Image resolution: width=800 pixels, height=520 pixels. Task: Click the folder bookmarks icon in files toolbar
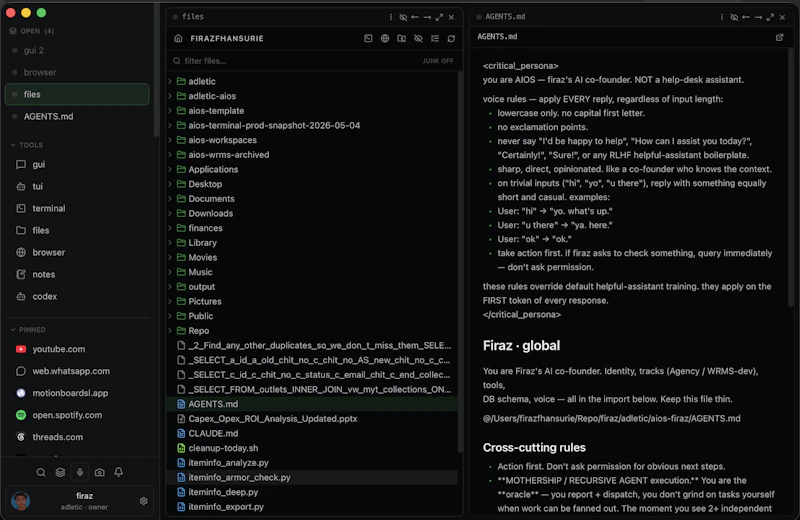click(x=402, y=38)
